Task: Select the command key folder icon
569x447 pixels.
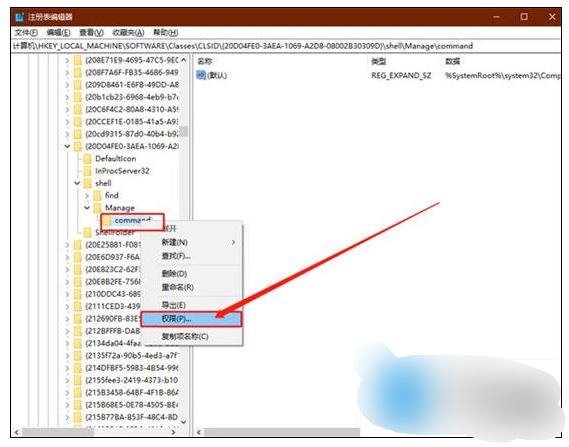Action: point(107,220)
